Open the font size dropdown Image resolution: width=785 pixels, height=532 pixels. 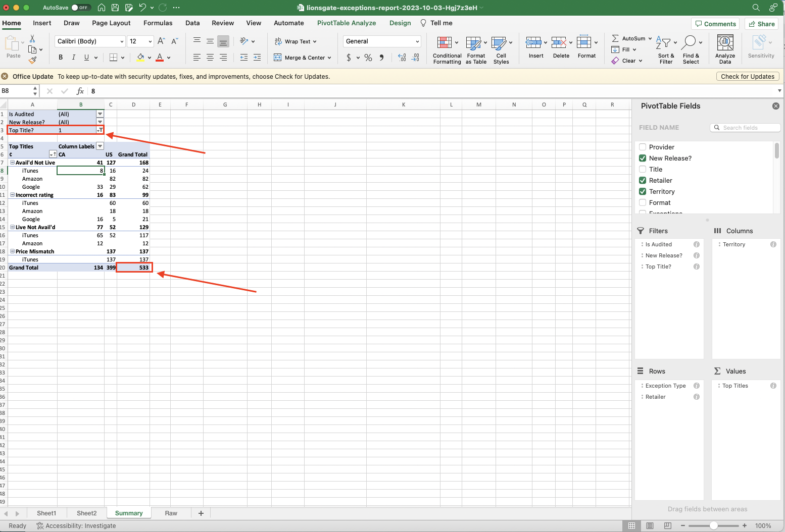click(x=150, y=41)
